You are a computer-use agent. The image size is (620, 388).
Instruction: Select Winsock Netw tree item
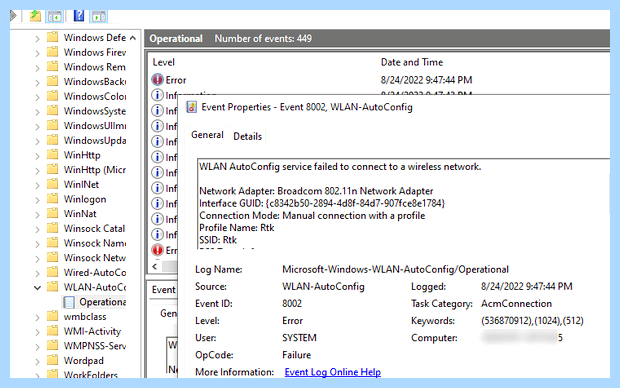coord(95,257)
